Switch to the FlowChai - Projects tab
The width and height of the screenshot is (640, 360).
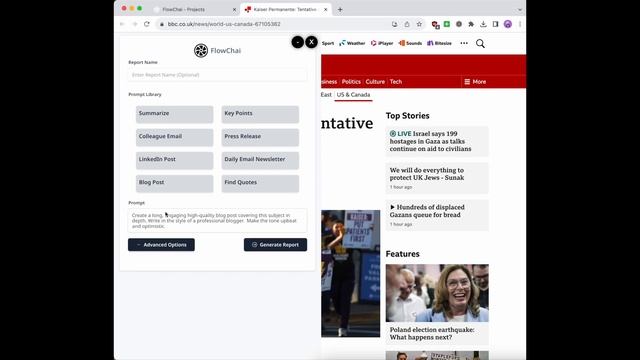tap(184, 9)
